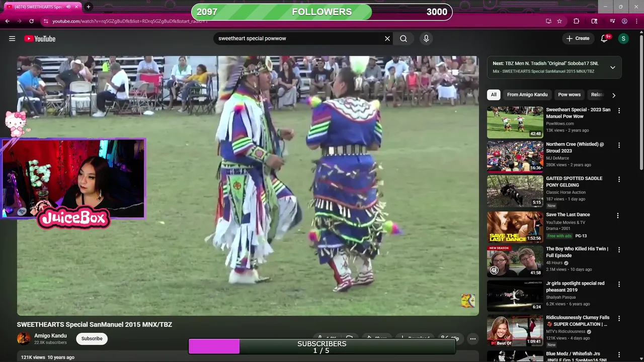Open the browser extensions puzzle icon
This screenshot has width=644, height=362.
(x=577, y=21)
